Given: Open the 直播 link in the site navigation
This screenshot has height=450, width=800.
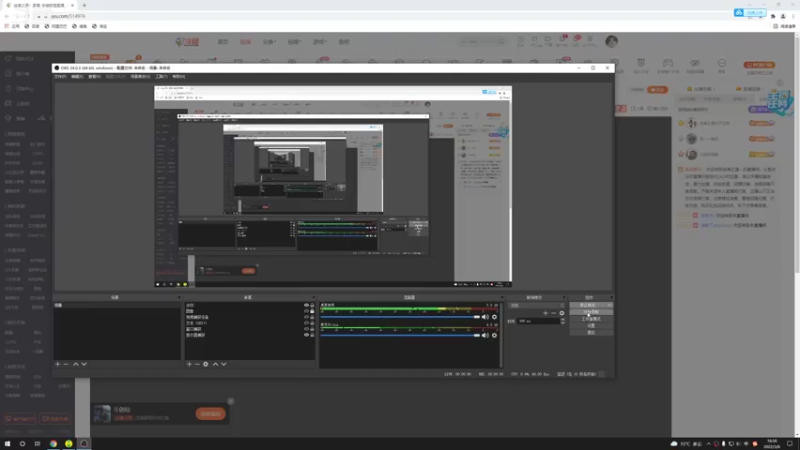Looking at the screenshot, I should (x=245, y=42).
